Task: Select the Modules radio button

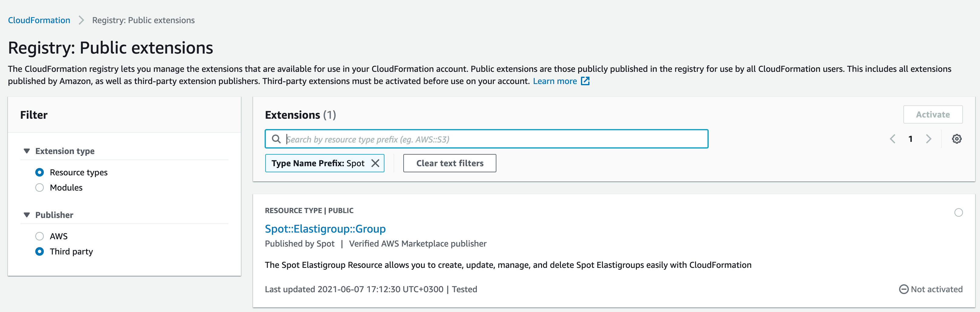Action: click(40, 188)
